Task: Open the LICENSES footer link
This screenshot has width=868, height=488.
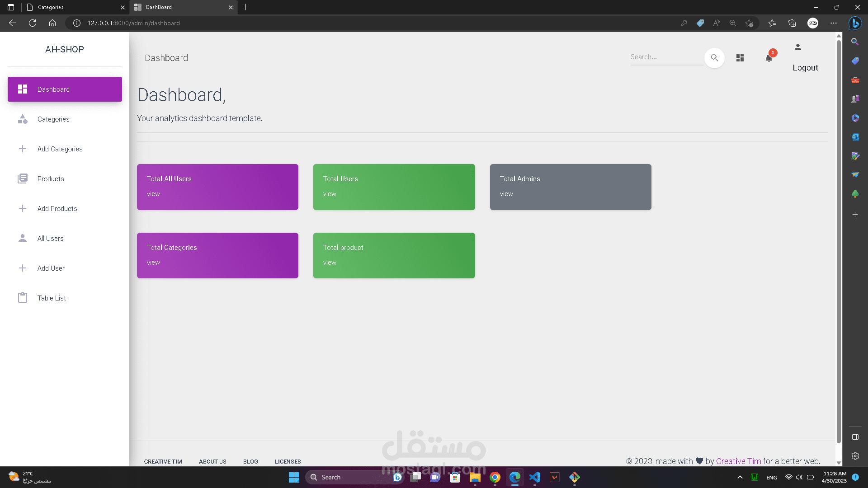Action: [x=288, y=461]
